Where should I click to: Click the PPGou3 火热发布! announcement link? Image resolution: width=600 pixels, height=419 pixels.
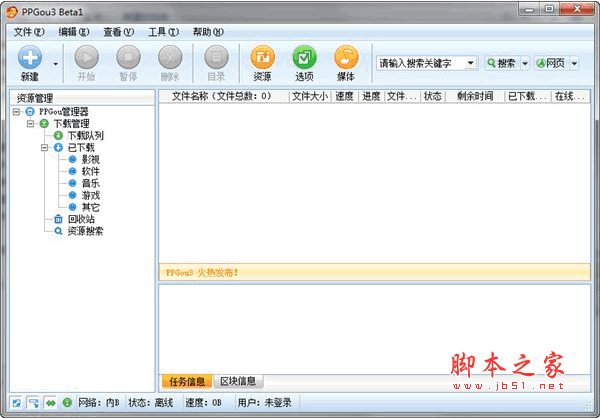(x=202, y=272)
